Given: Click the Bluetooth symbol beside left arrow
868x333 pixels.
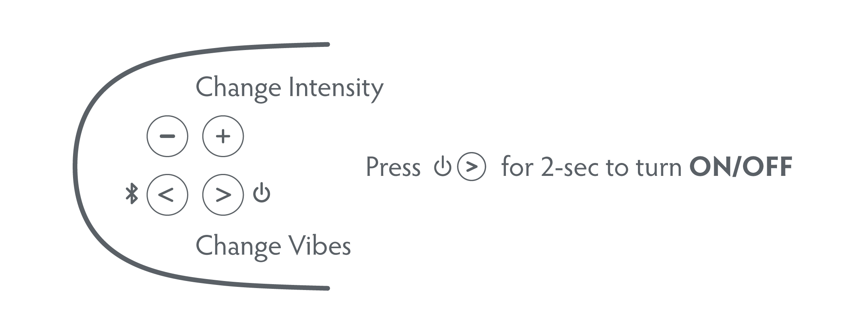Looking at the screenshot, I should 132,193.
